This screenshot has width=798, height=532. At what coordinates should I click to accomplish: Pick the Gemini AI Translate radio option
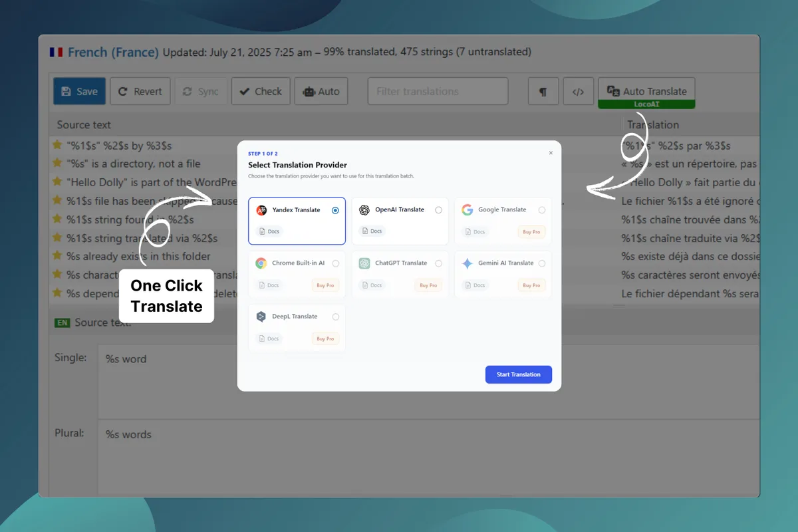pyautogui.click(x=542, y=263)
